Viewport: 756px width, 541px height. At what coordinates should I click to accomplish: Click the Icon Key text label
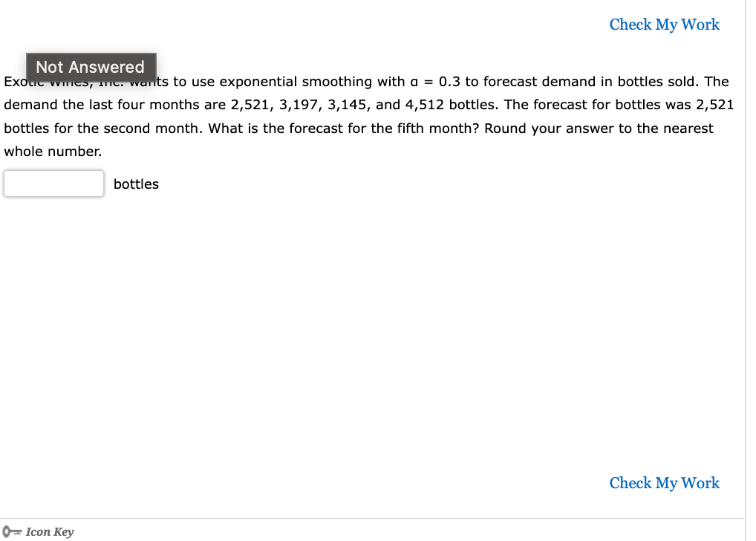[x=49, y=531]
